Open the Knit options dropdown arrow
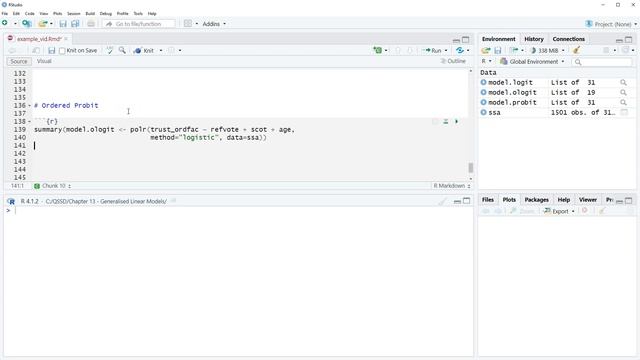Image resolution: width=640 pixels, height=360 pixels. (x=161, y=50)
